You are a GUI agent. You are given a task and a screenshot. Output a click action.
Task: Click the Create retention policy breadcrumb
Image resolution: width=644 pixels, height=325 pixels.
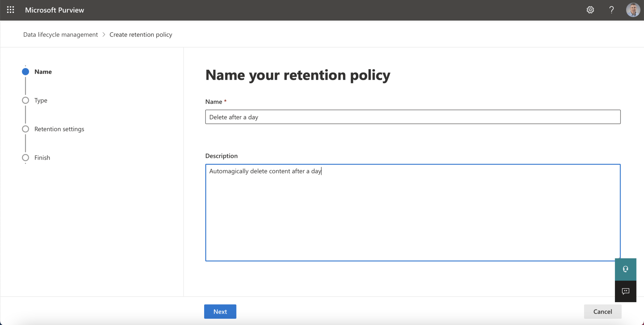(x=141, y=34)
